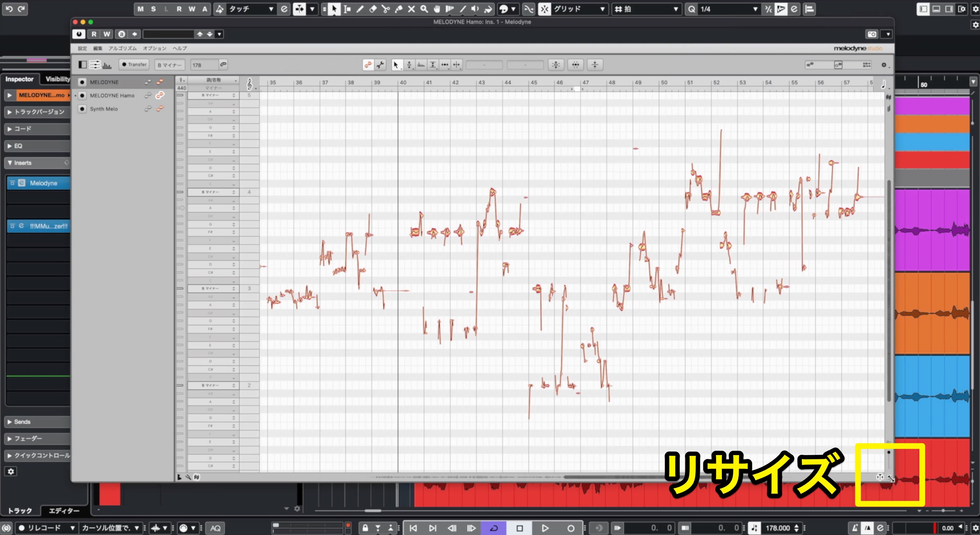Click the plugin window snapshot camera icon
Image resolution: width=980 pixels, height=535 pixels.
tap(872, 34)
